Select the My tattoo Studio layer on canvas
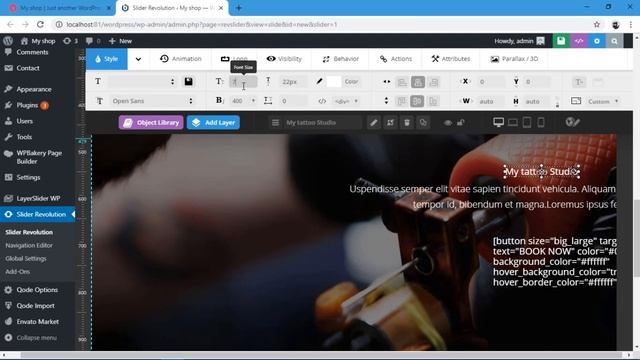Viewport: 640px width, 360px height. [541, 172]
